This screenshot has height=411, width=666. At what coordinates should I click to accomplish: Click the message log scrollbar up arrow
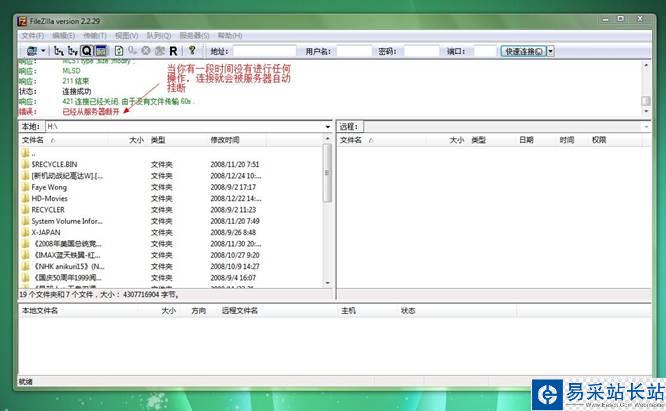pos(646,65)
